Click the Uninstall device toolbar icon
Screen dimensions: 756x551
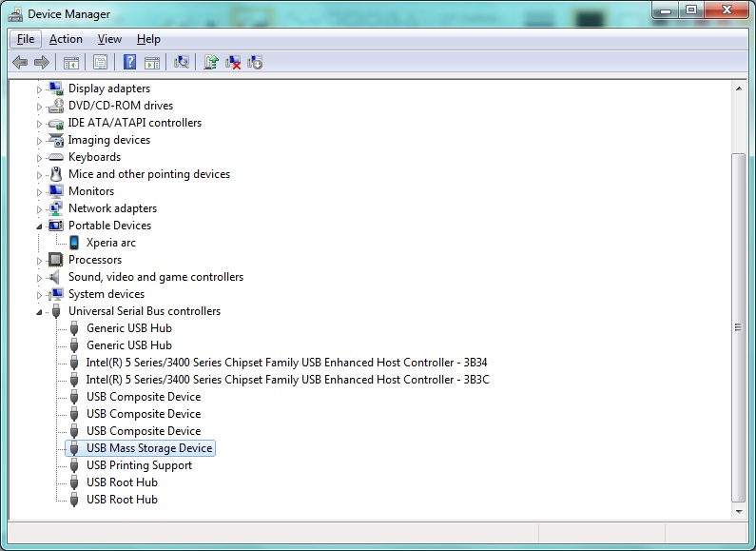233,62
